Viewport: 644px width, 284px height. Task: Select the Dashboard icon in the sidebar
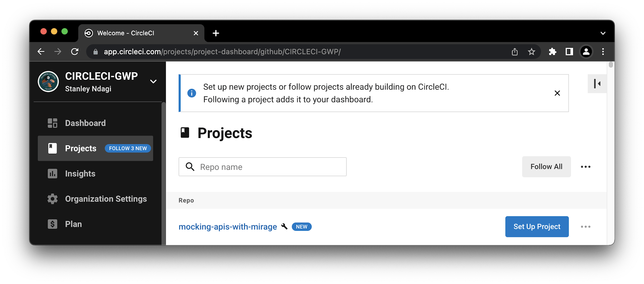[52, 123]
